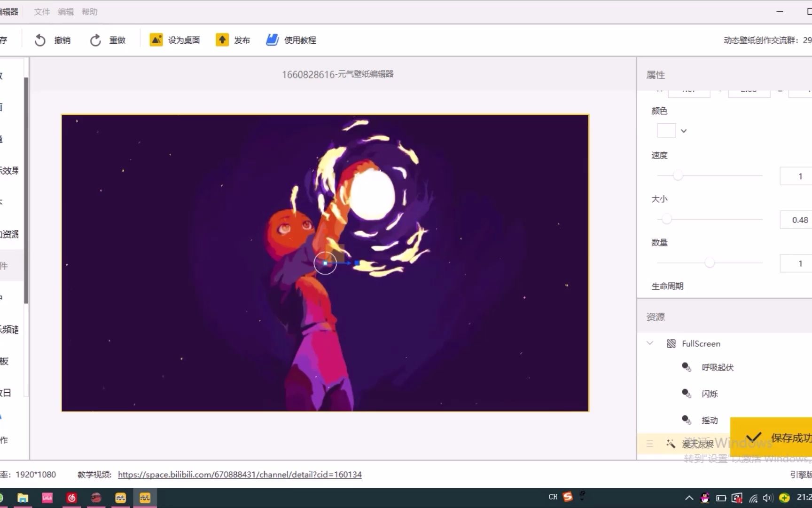Click the 保存成功 save notification

tap(771, 437)
